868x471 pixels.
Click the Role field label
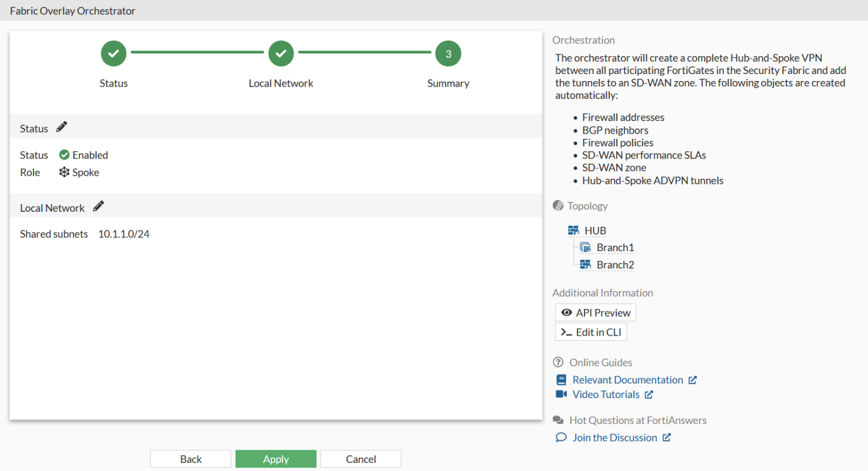pyautogui.click(x=30, y=172)
